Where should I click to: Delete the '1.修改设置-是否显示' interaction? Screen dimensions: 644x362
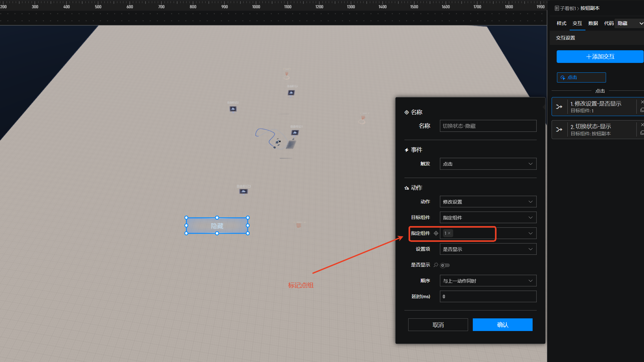click(x=642, y=102)
